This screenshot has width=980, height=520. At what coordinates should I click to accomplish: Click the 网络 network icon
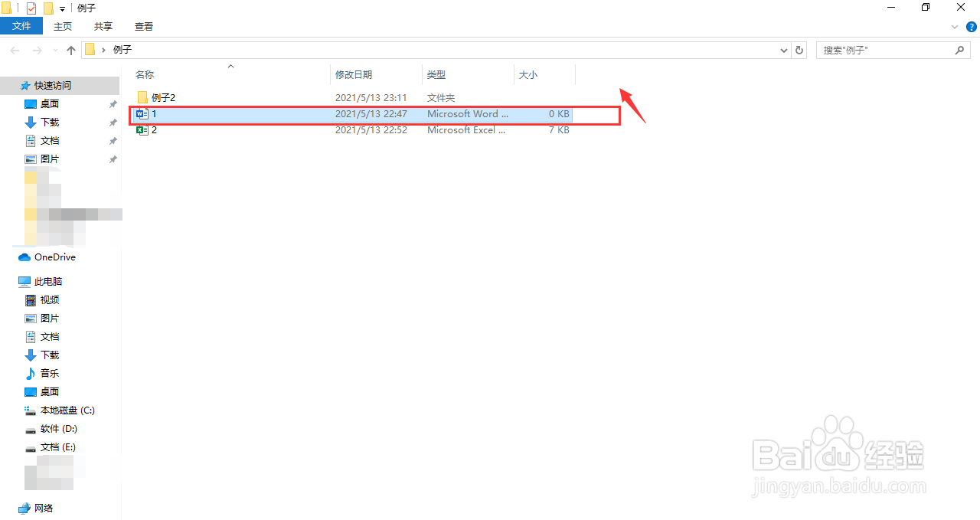click(24, 508)
